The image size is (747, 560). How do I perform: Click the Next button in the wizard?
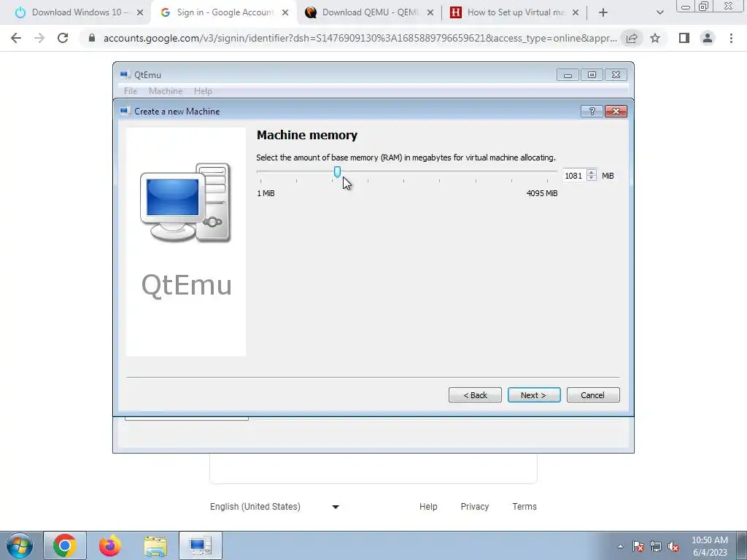533,394
